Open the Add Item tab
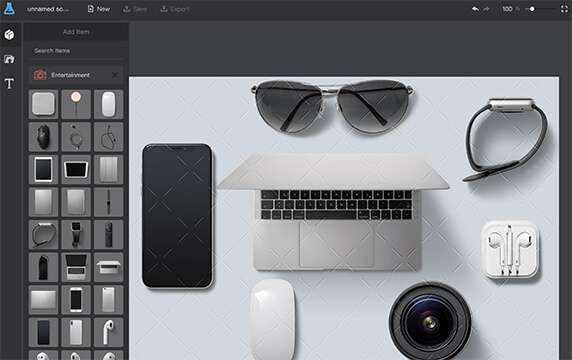Screen dimensions: 572x360 tap(76, 32)
